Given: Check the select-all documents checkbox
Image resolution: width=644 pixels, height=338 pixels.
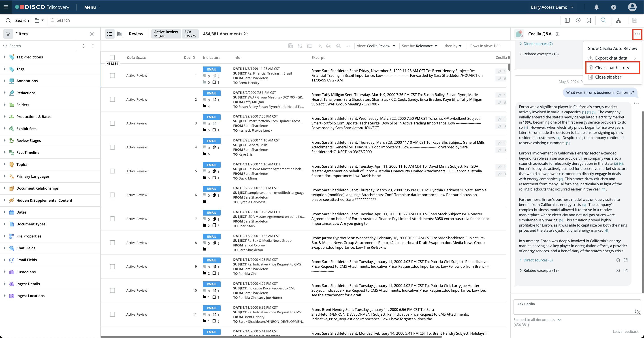Looking at the screenshot, I should 112,58.
